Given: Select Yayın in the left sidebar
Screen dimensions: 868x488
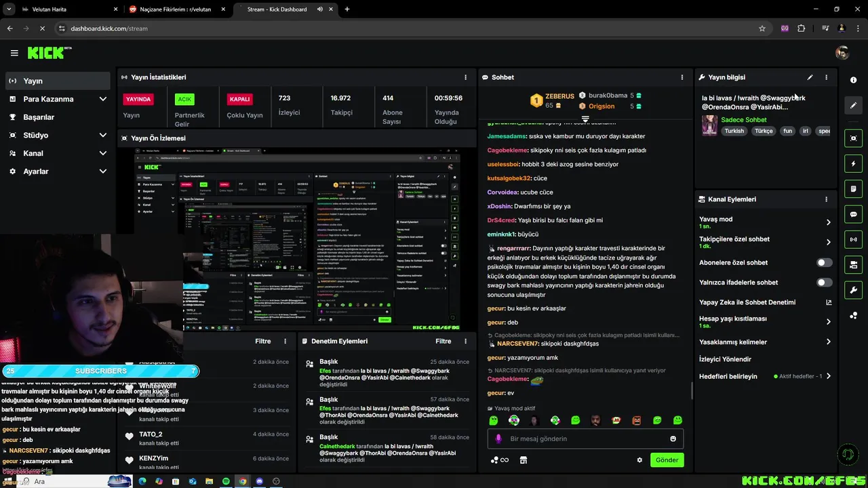Looking at the screenshot, I should click(x=58, y=81).
